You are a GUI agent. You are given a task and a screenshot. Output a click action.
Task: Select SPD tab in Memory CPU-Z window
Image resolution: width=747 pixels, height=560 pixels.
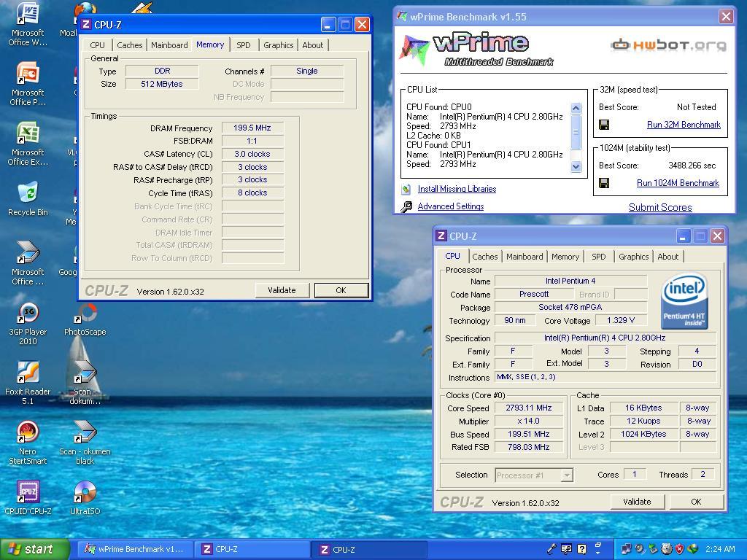click(244, 45)
